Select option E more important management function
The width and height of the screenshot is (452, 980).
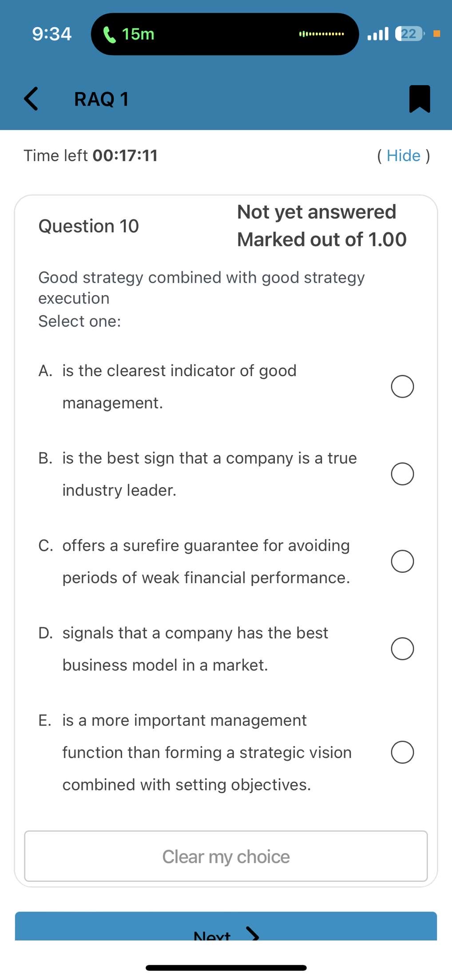(402, 752)
